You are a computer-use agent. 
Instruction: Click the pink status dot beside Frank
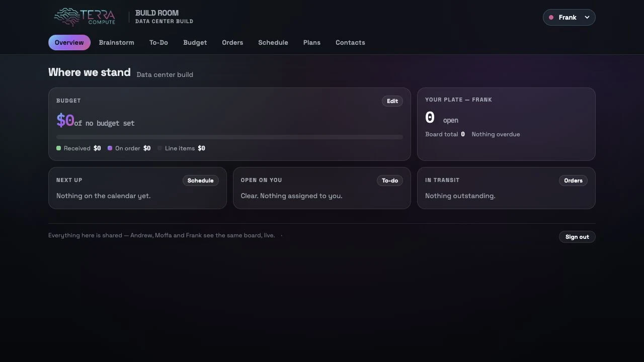[551, 18]
